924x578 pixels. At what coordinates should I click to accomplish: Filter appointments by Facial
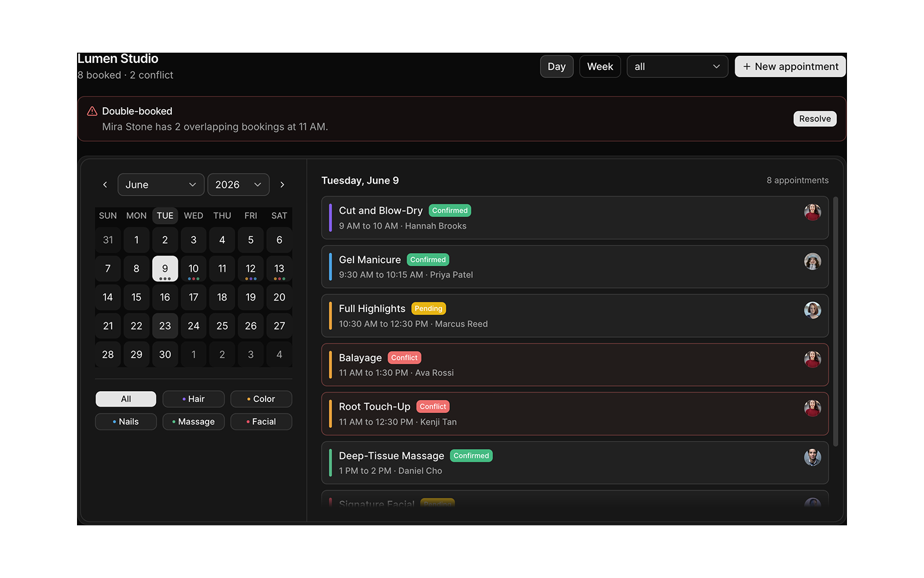261,422
